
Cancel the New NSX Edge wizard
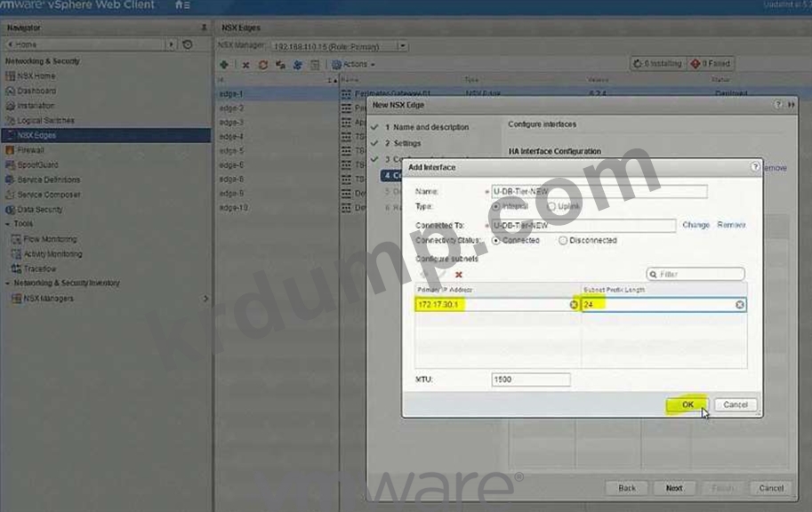pyautogui.click(x=770, y=488)
